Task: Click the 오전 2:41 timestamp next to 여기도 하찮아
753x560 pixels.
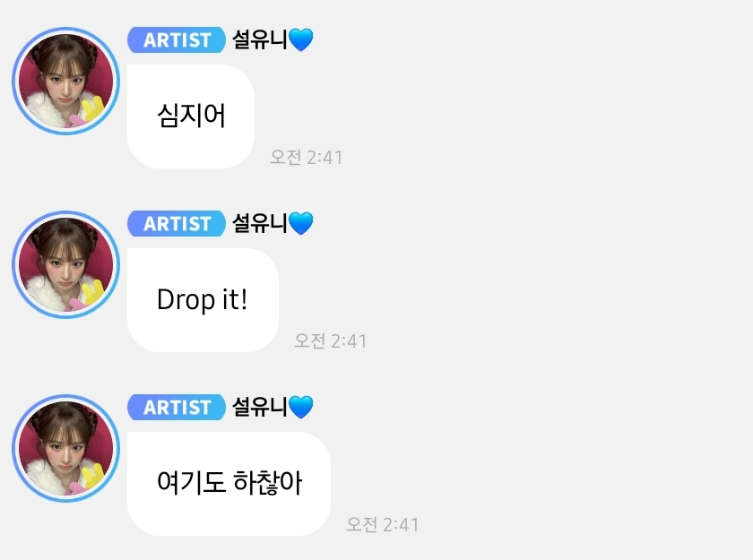Action: (x=383, y=525)
